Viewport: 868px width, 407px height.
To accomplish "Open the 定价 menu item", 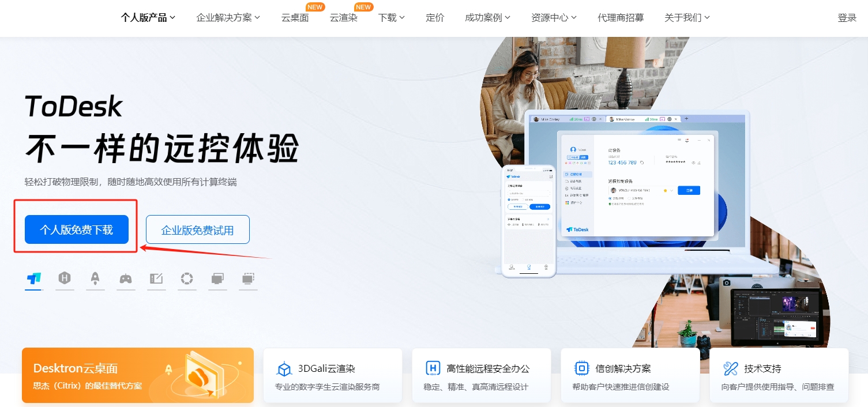I will coord(435,17).
